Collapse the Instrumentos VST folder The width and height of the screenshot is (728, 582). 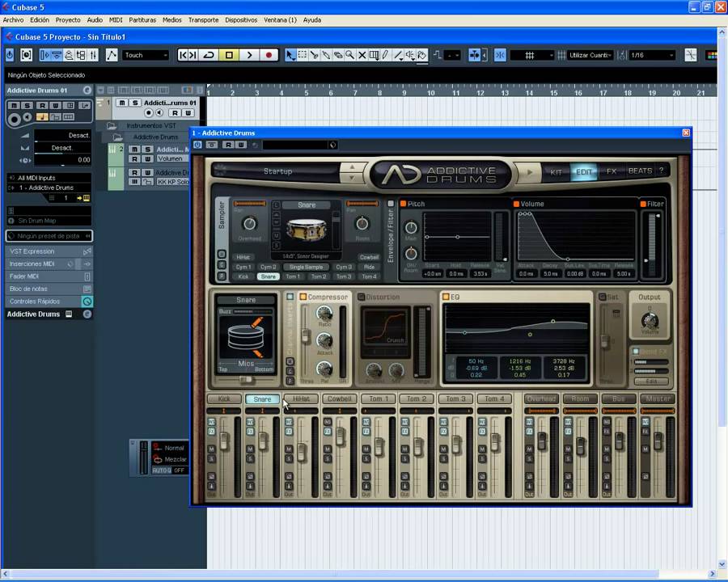pyautogui.click(x=111, y=126)
